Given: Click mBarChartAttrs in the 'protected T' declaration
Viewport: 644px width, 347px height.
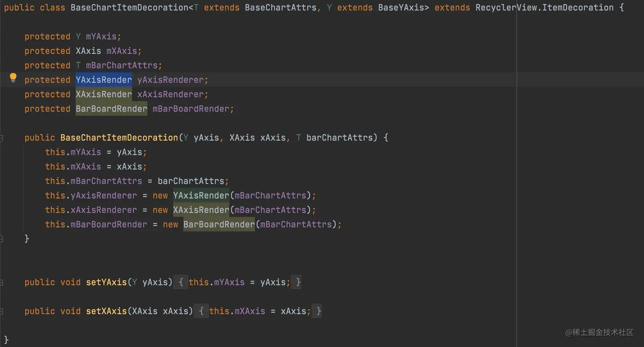Looking at the screenshot, I should [x=122, y=65].
